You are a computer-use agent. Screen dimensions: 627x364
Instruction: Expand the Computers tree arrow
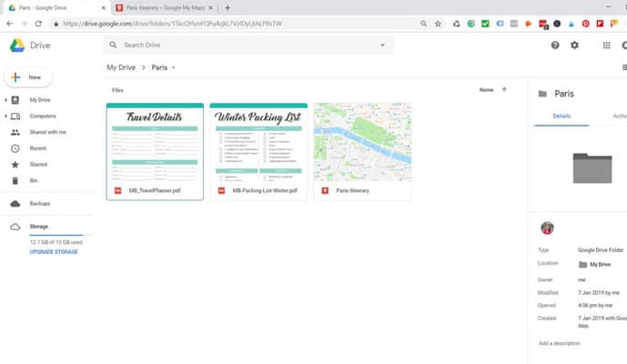point(5,116)
